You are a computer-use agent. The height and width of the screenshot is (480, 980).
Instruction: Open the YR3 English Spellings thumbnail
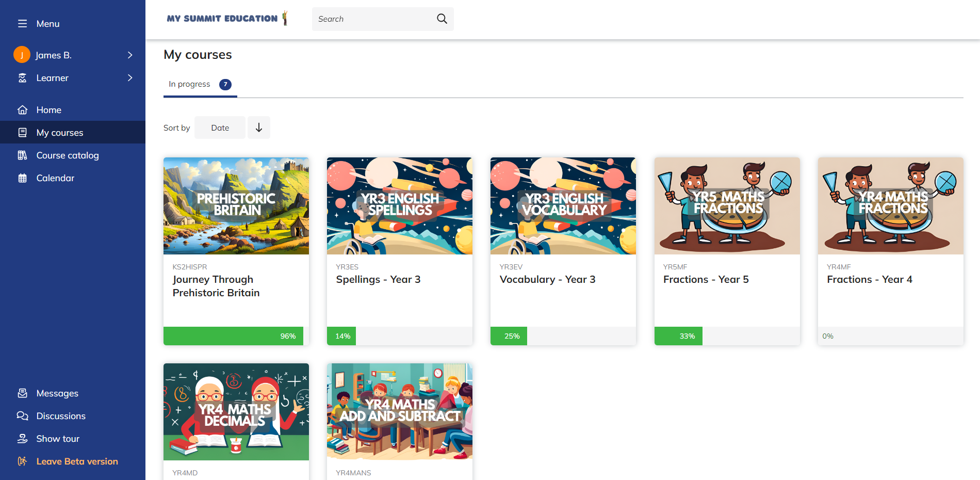tap(400, 206)
